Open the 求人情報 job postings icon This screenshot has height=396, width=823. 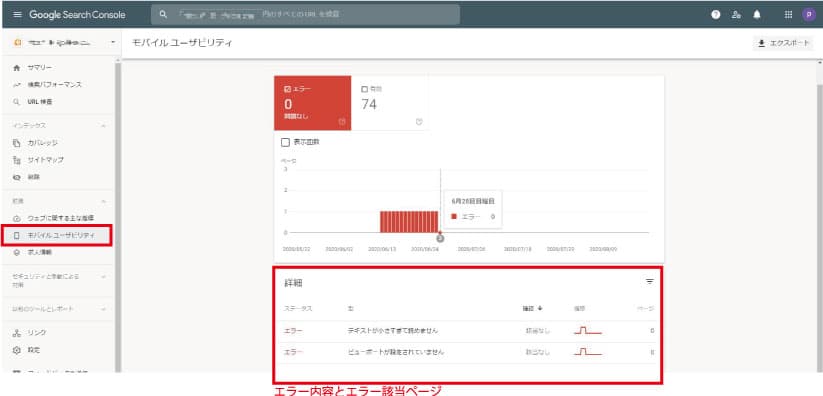tap(17, 252)
